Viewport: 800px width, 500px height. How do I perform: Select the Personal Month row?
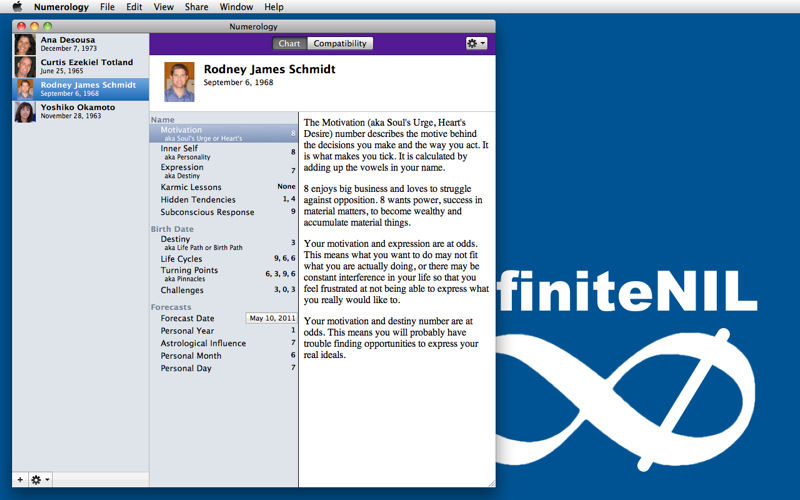(223, 356)
